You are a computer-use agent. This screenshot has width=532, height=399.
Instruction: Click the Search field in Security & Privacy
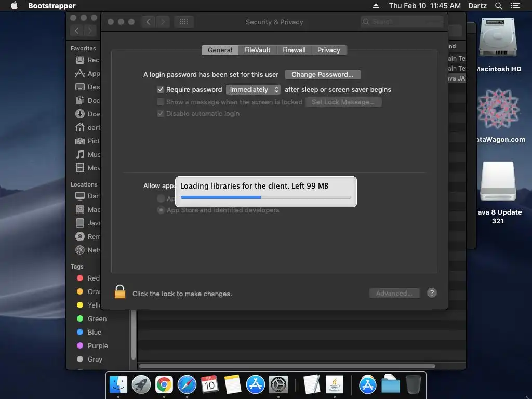[402, 22]
